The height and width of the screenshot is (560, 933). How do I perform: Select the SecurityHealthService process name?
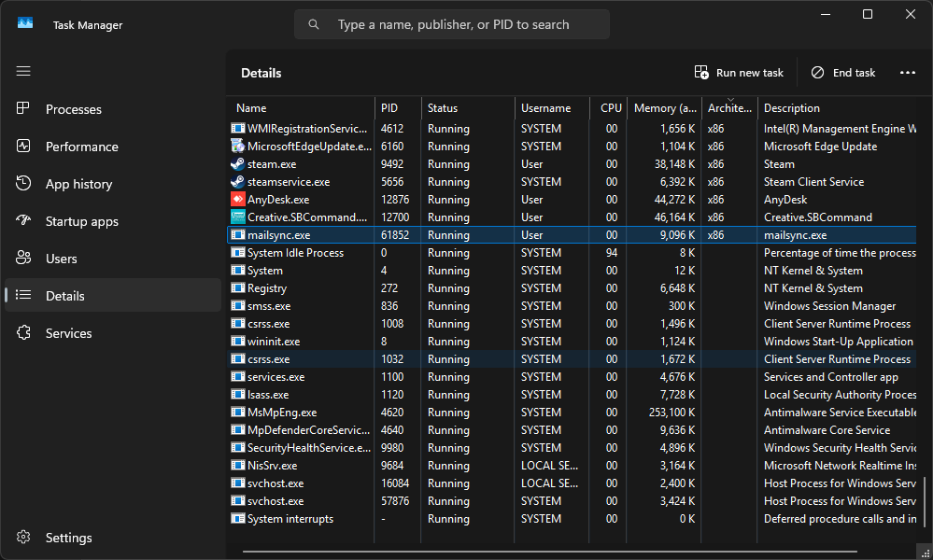[x=309, y=448]
